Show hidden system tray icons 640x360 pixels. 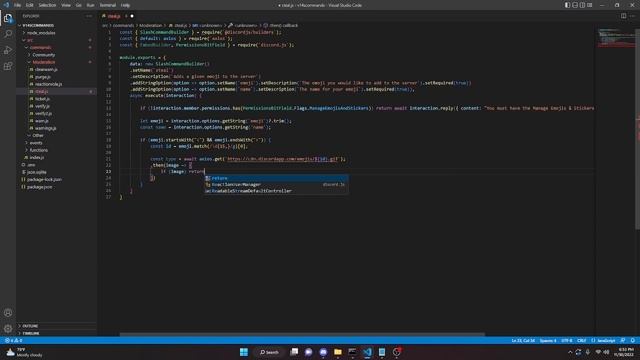tap(570, 352)
